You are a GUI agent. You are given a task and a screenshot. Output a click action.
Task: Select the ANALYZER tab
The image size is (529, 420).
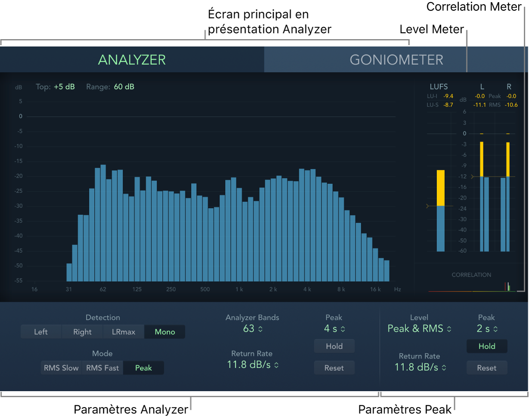tap(132, 59)
